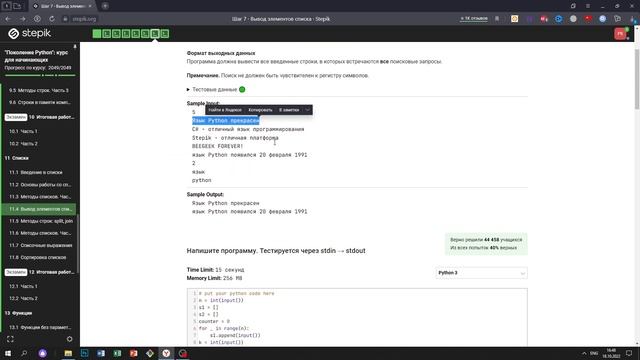This screenshot has height=360, width=640.
Task: Click Копировать in the selection popup
Action: click(260, 110)
